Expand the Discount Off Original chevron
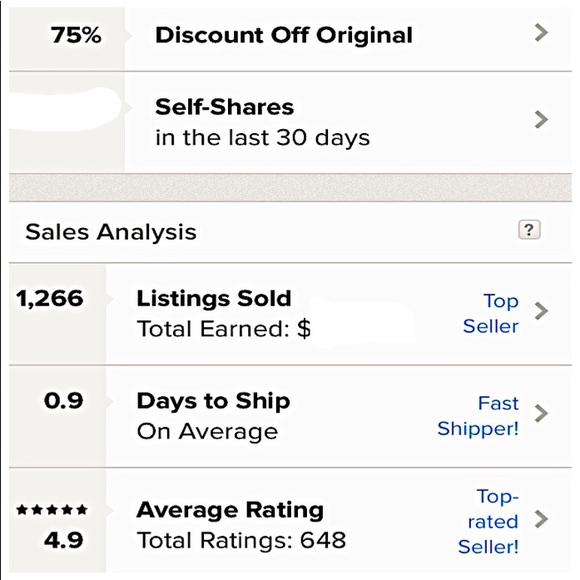The height and width of the screenshot is (580, 580). [541, 33]
